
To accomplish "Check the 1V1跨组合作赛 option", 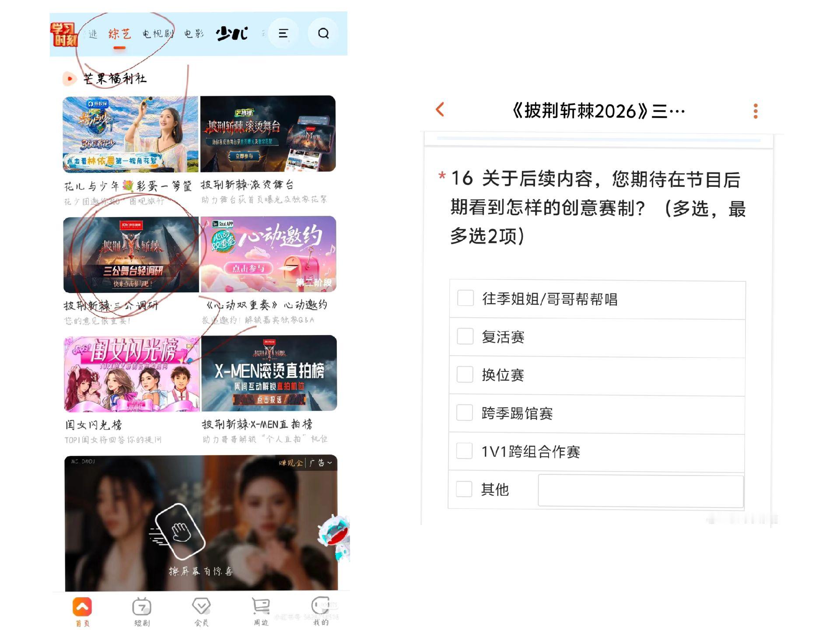I will 464,451.
